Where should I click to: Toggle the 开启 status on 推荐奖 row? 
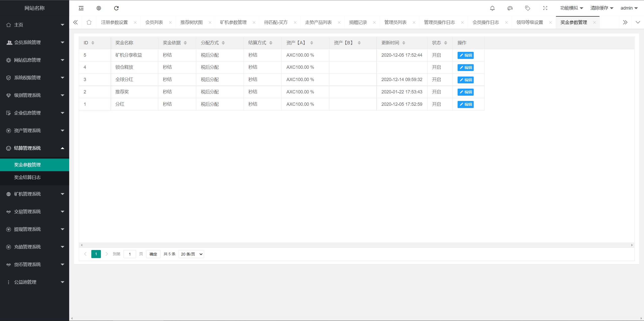click(436, 92)
